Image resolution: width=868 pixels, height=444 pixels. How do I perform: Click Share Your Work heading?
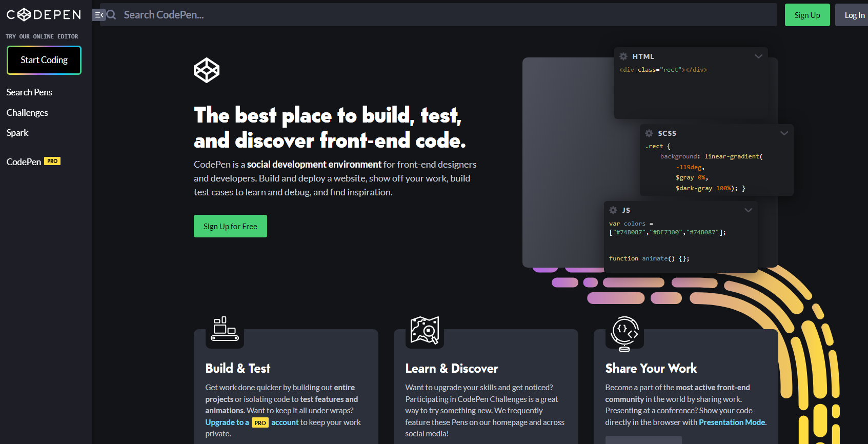[x=651, y=368]
